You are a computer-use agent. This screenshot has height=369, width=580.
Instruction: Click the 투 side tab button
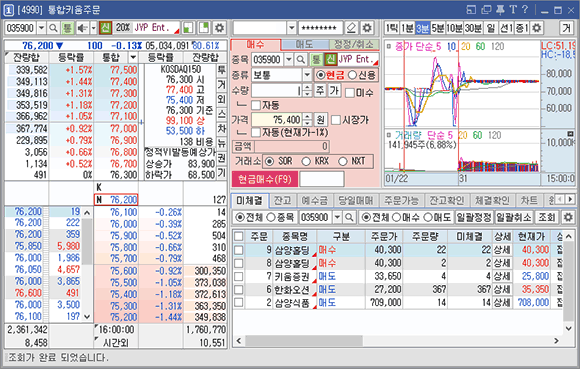(221, 70)
